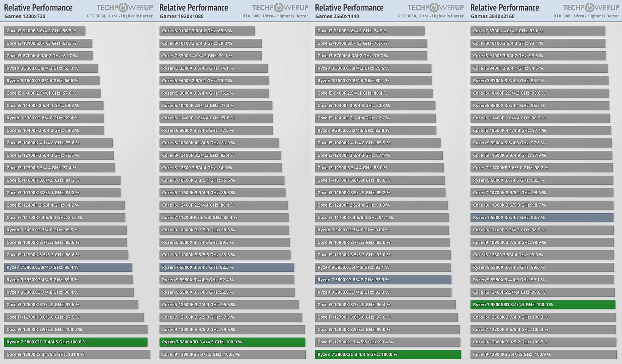The width and height of the screenshot is (622, 364).
Task: Click the 'Core i5-10400F 2.9/4.3 GHz: 77.3 %' bar
Action: 216,106
